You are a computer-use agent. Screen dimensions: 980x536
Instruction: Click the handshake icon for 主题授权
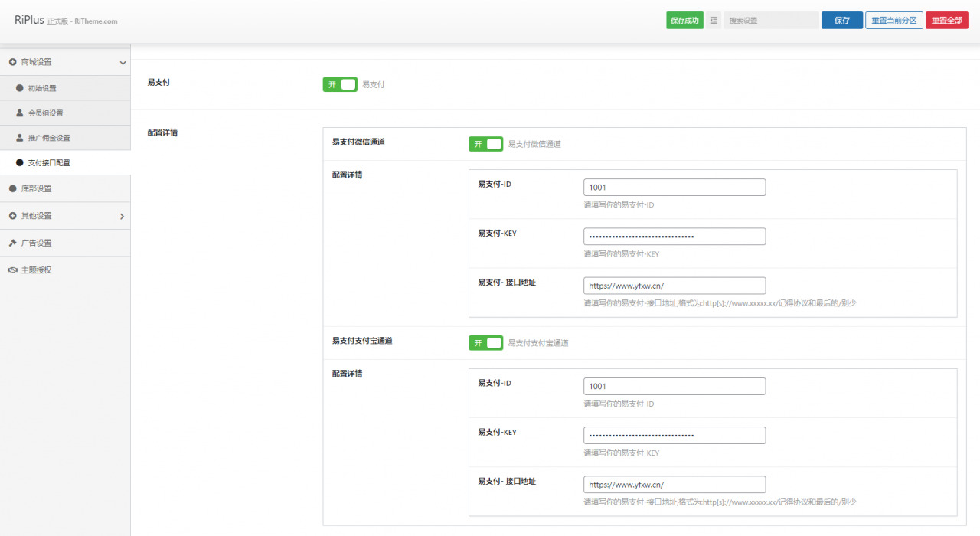[x=13, y=270]
